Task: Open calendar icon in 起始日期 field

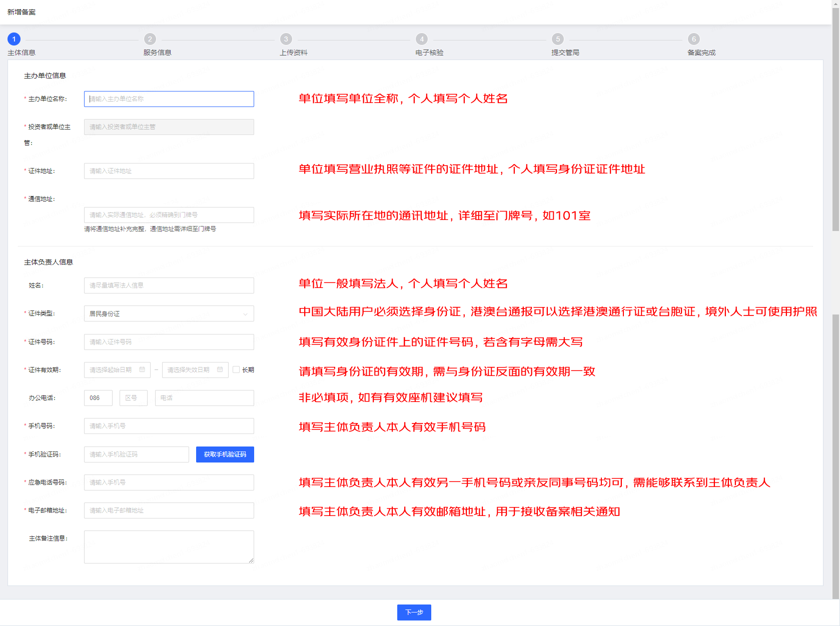Action: (x=142, y=369)
